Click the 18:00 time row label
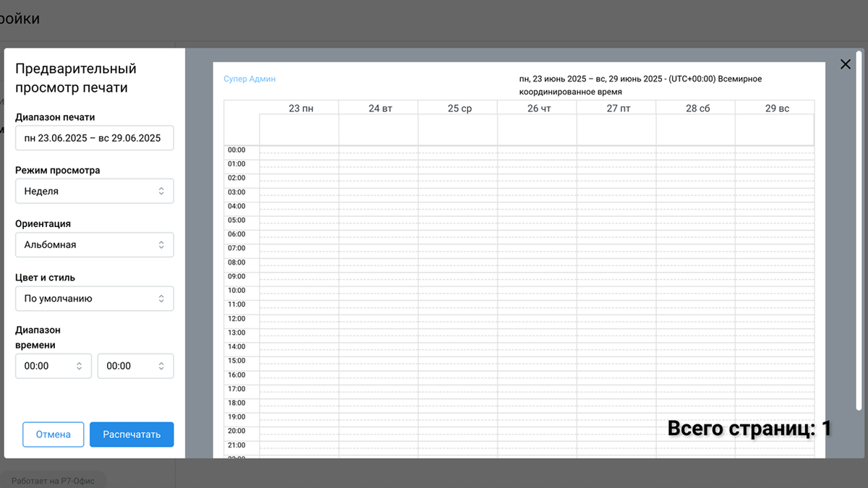 [x=237, y=403]
